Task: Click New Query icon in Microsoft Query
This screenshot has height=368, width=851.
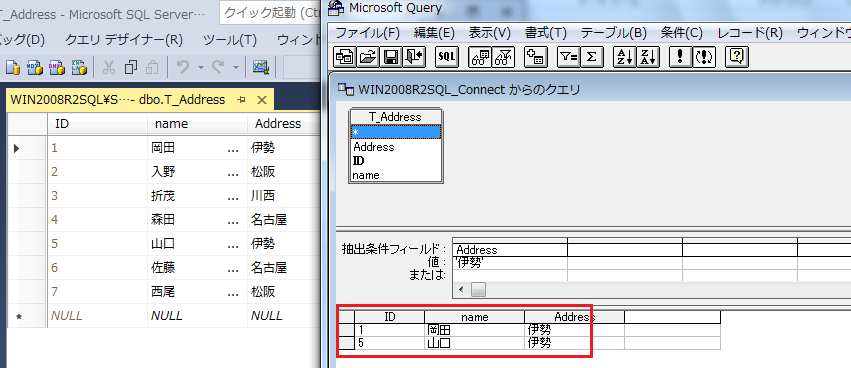Action: tap(344, 56)
